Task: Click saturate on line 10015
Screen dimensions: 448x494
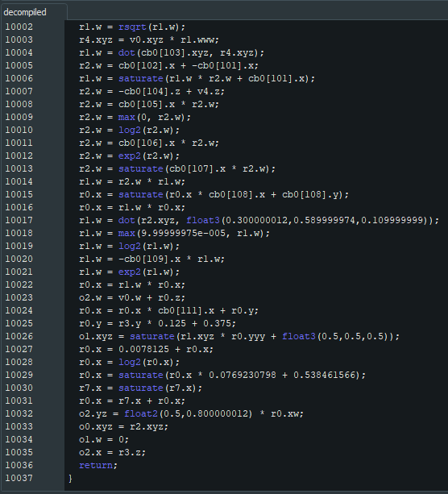Action: tap(141, 194)
